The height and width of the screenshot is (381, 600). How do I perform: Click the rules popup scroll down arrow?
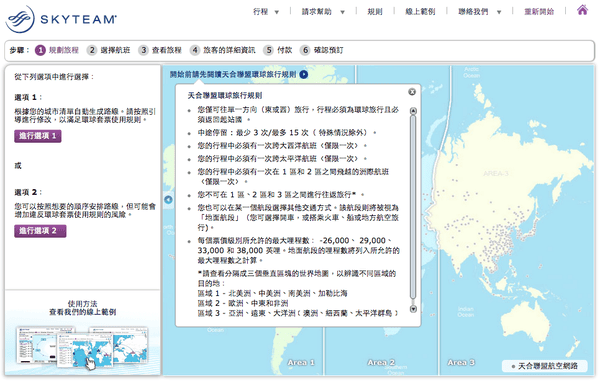click(x=413, y=309)
